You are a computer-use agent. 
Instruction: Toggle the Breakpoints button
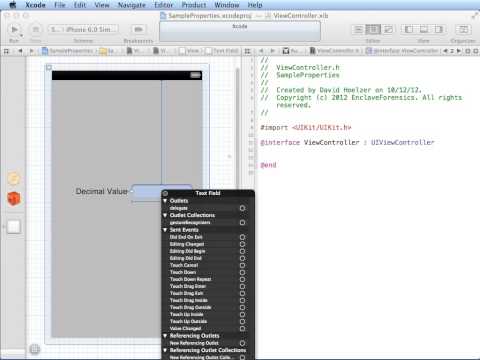[138, 29]
